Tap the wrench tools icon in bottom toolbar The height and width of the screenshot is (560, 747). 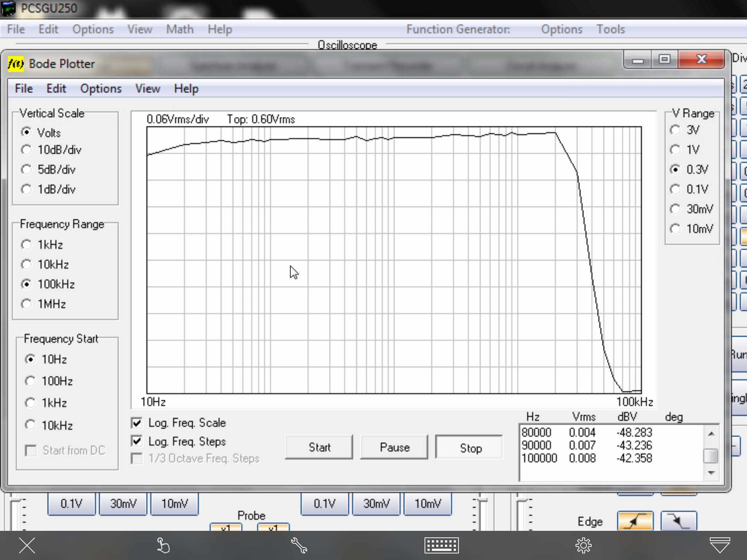[299, 545]
